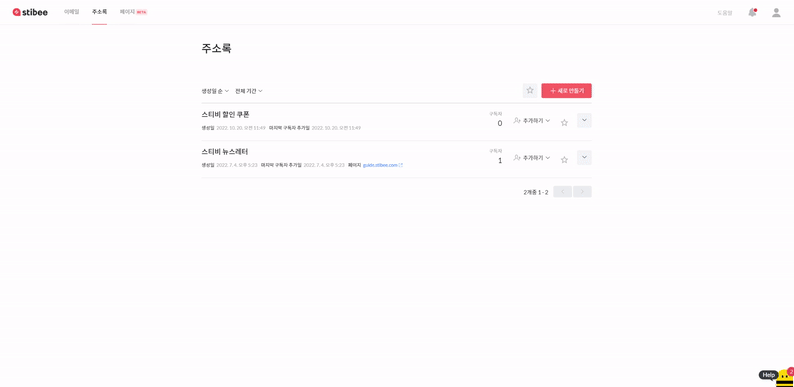
Task: Click the 새로 만들기 button
Action: tap(567, 91)
